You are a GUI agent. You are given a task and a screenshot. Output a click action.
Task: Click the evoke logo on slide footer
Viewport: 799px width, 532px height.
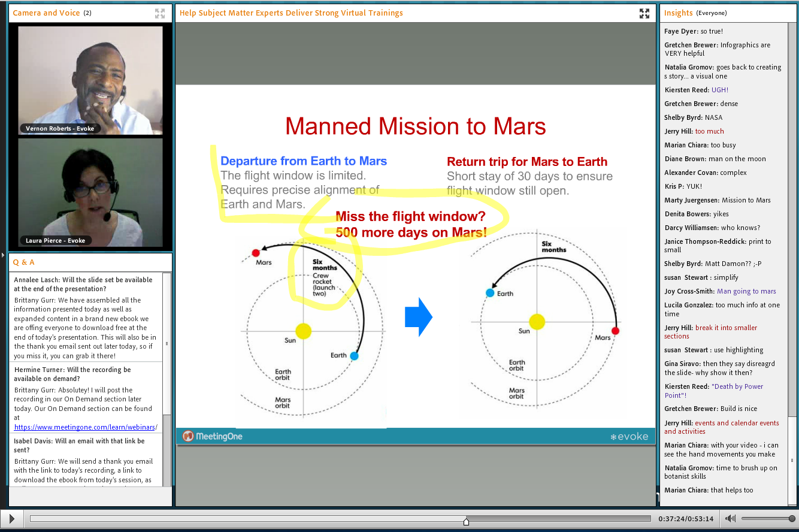(x=629, y=436)
